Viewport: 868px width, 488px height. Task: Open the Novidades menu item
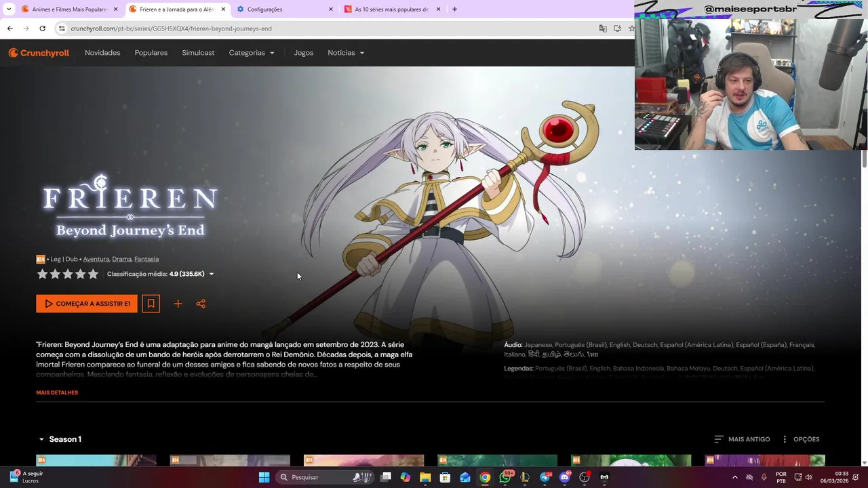click(102, 53)
